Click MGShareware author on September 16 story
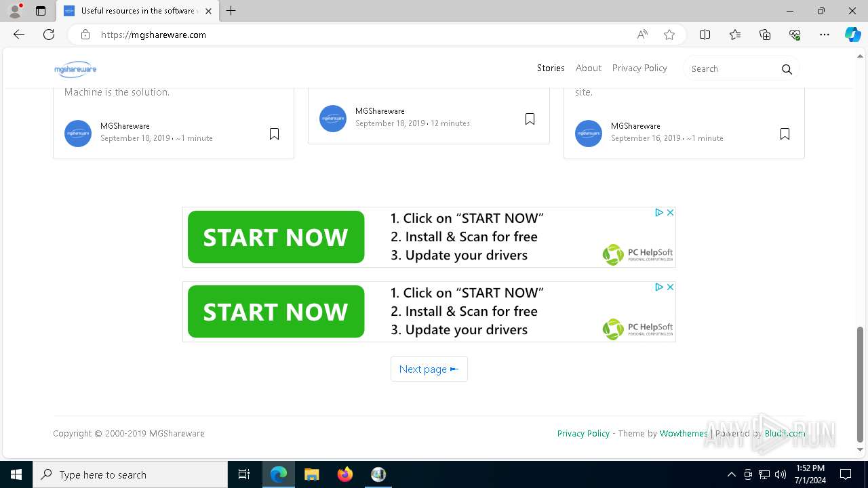The width and height of the screenshot is (868, 488). [x=635, y=126]
